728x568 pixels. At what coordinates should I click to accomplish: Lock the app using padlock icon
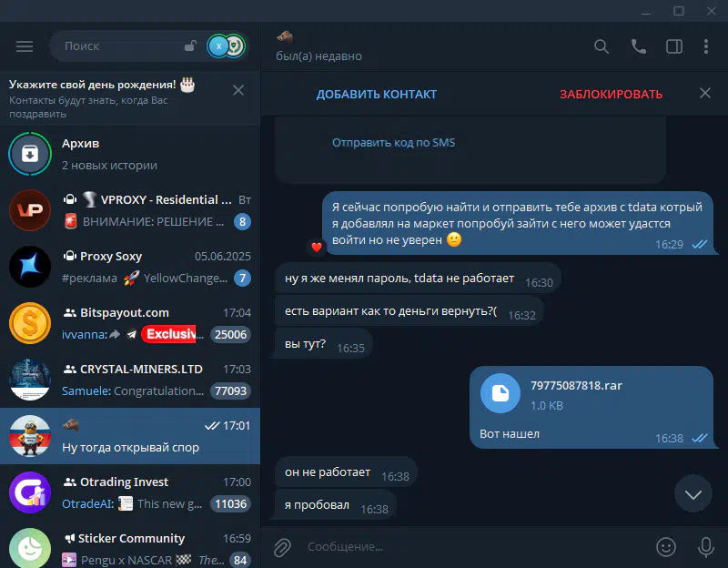click(190, 46)
